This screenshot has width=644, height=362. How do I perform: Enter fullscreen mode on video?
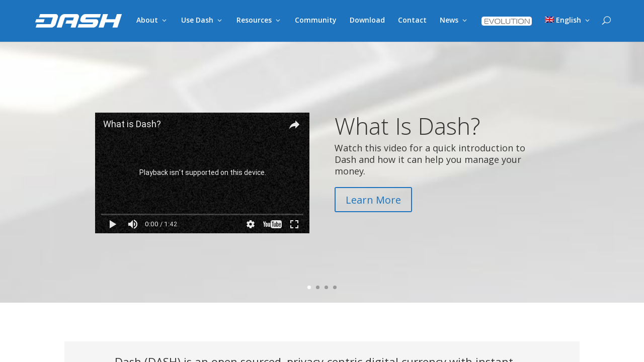294,224
